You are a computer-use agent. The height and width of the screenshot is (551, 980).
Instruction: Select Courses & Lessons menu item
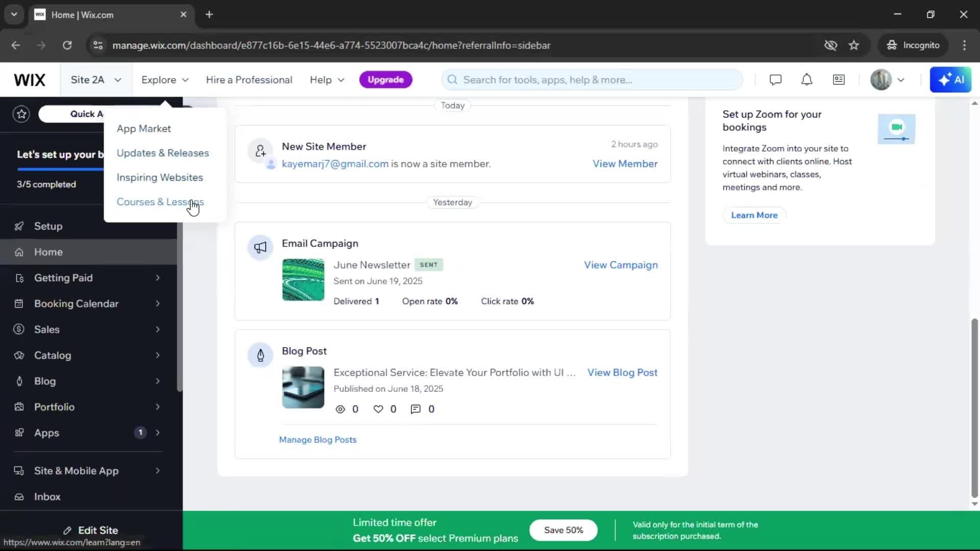tap(160, 202)
